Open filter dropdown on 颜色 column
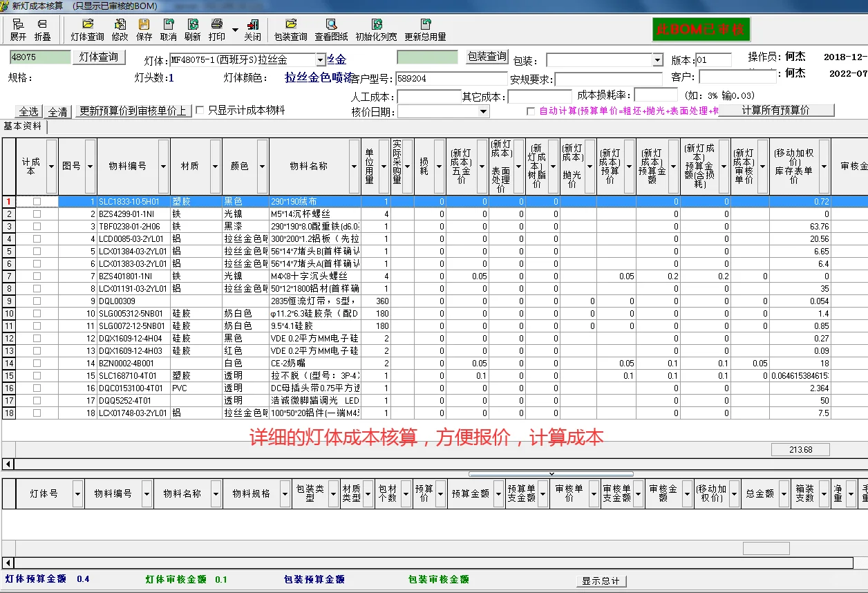This screenshot has width=868, height=593. 262,166
